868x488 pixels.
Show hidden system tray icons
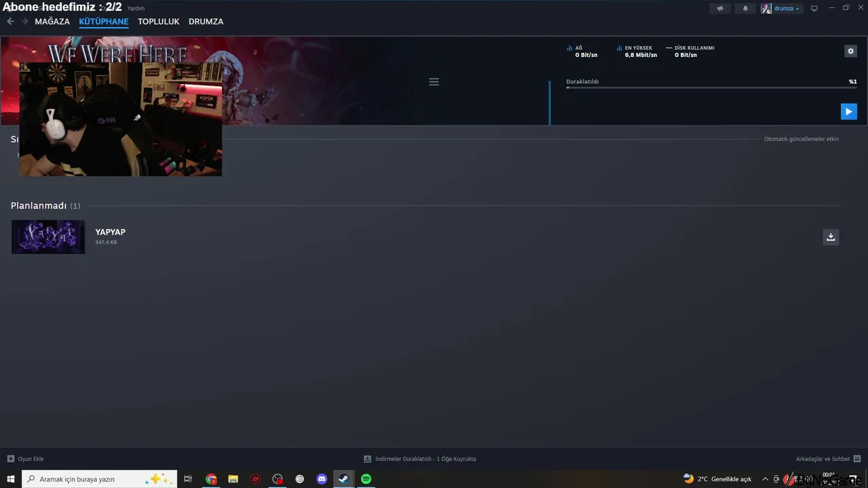(765, 479)
